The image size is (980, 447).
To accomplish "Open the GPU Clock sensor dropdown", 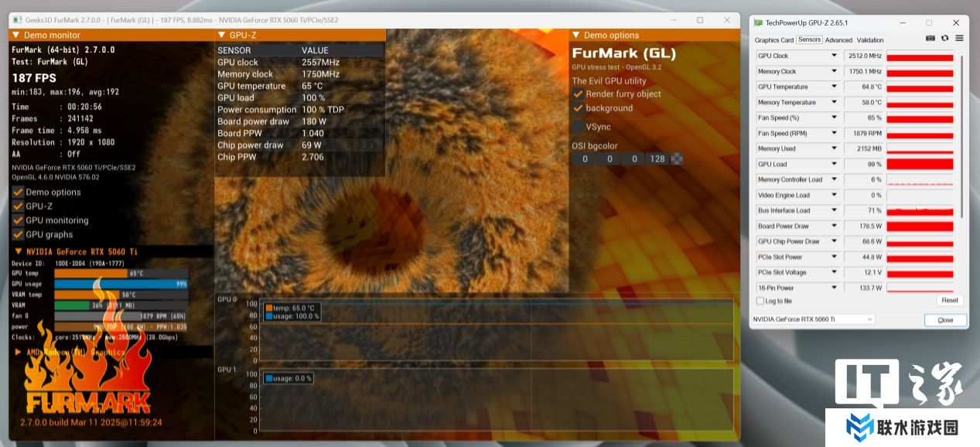I will [x=834, y=56].
